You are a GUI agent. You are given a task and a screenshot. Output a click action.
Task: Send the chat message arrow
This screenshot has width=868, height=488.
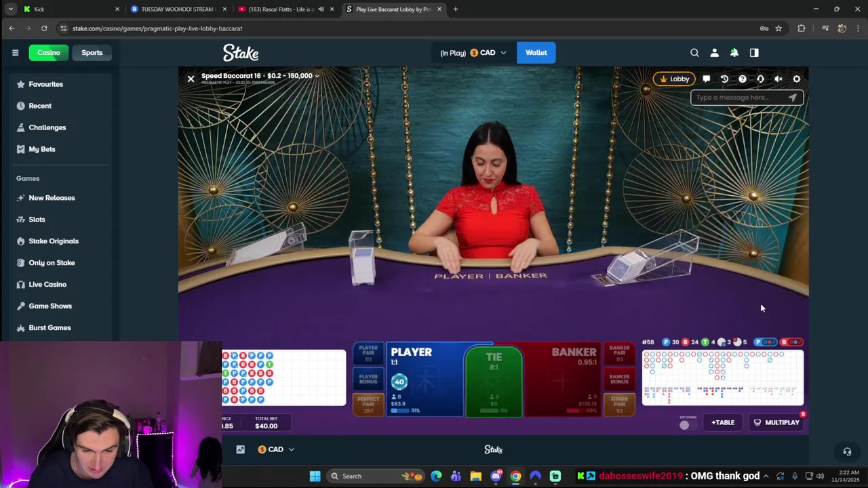[x=792, y=98]
